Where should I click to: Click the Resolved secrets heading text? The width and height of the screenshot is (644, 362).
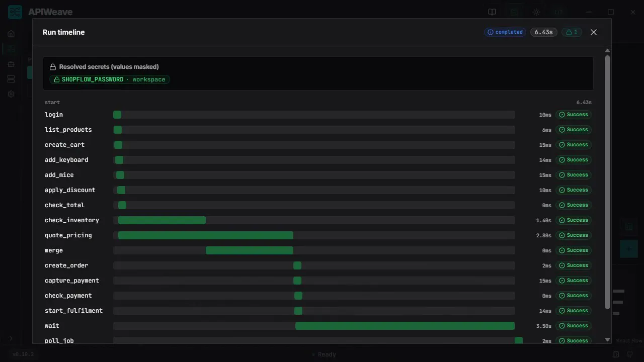(x=109, y=67)
